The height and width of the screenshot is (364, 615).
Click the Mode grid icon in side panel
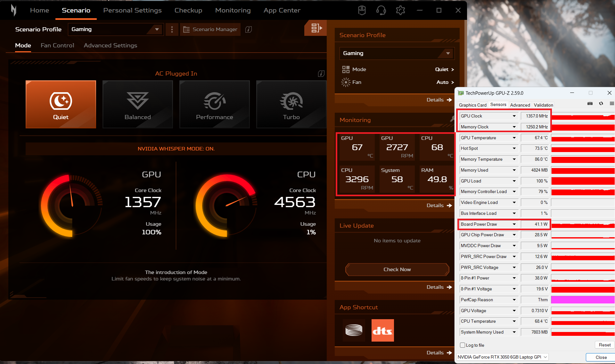click(346, 69)
